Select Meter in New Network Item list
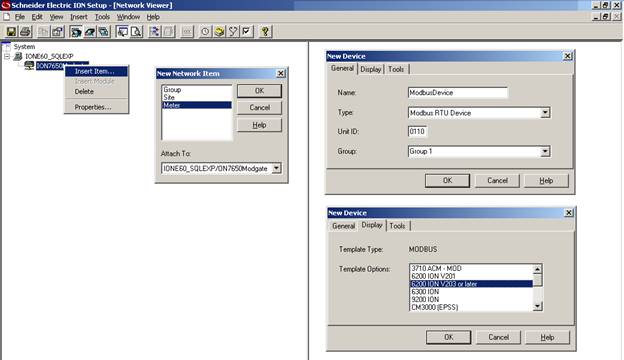The height and width of the screenshot is (360, 624). [x=197, y=105]
